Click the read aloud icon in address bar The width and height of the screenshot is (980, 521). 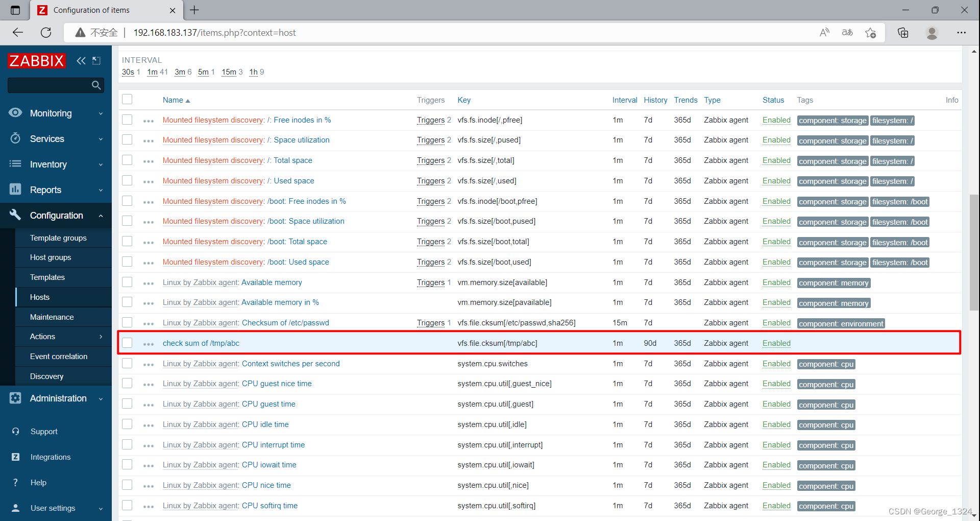pos(824,33)
